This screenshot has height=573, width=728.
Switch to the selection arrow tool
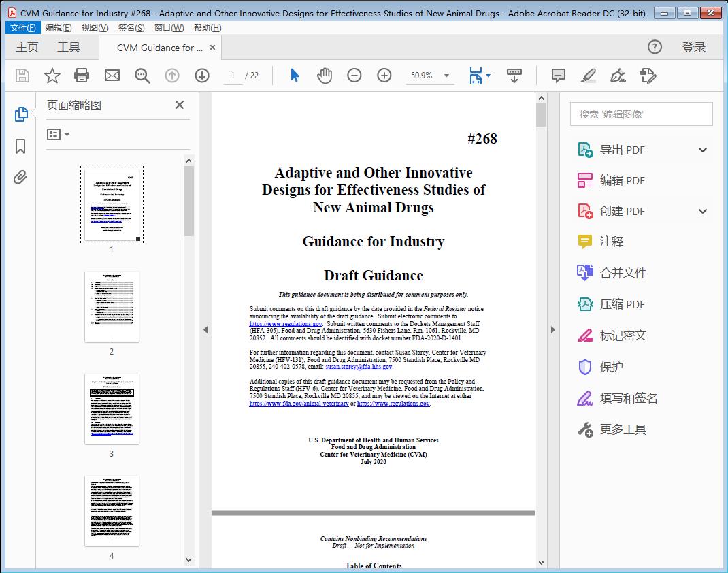pyautogui.click(x=295, y=76)
